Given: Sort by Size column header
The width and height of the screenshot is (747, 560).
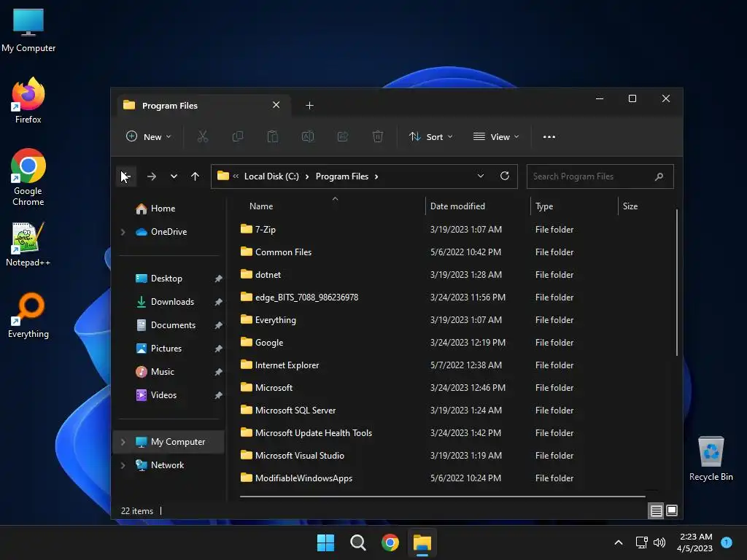Looking at the screenshot, I should 630,206.
